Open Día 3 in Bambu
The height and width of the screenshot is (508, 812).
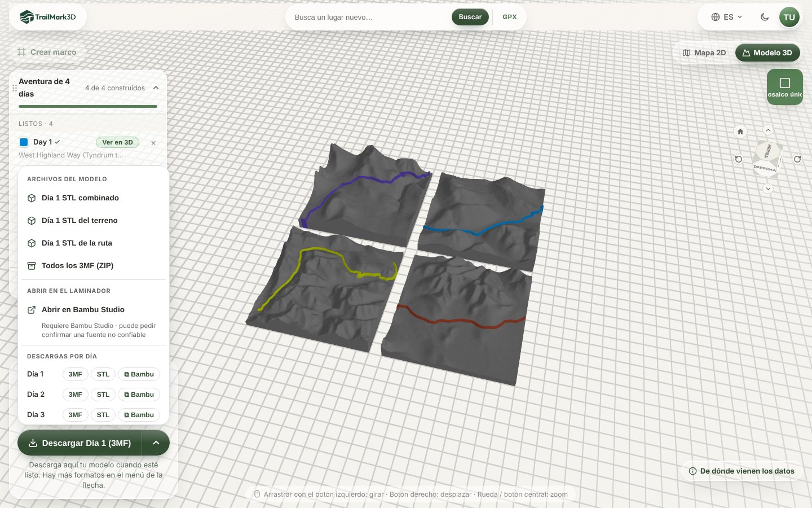[139, 415]
